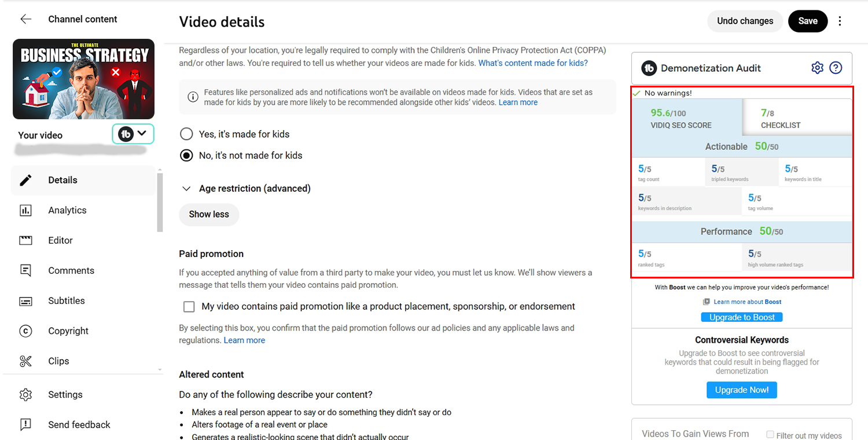
Task: Open the Demonetization Audit settings gear
Action: 817,68
